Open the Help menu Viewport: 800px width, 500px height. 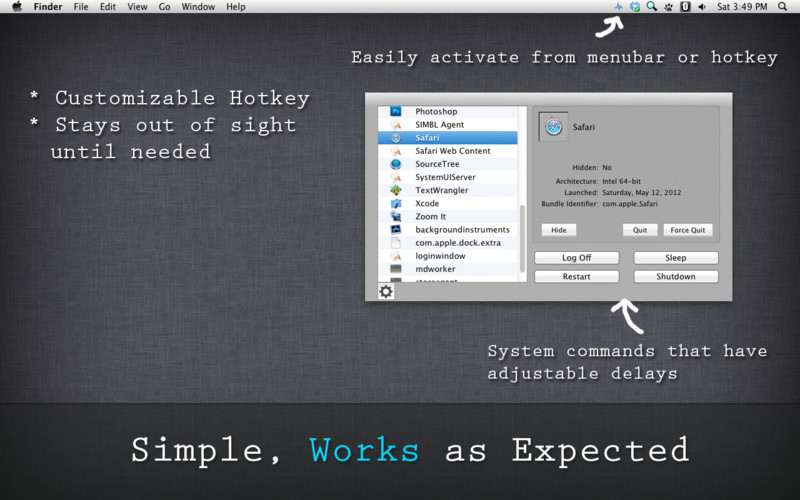pyautogui.click(x=236, y=7)
